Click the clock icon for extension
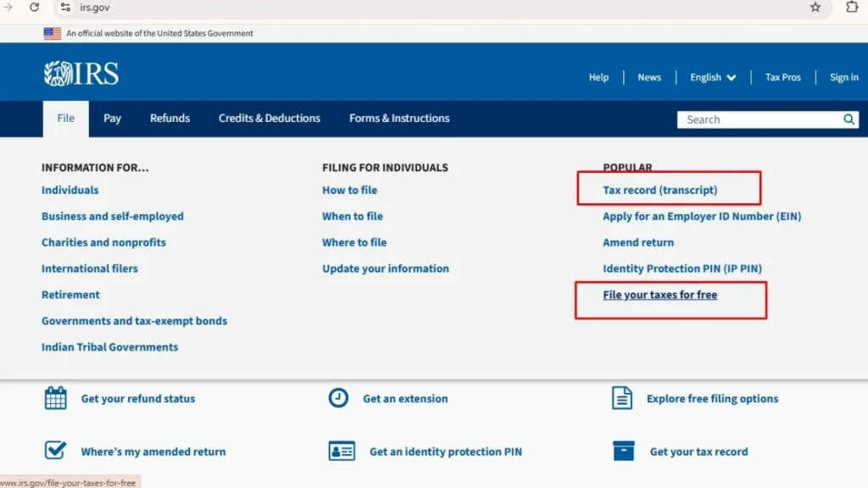The height and width of the screenshot is (488, 868). [338, 398]
